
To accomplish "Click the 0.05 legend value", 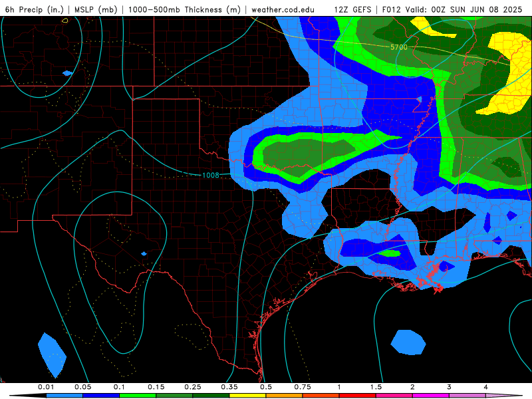I will click(x=82, y=387).
